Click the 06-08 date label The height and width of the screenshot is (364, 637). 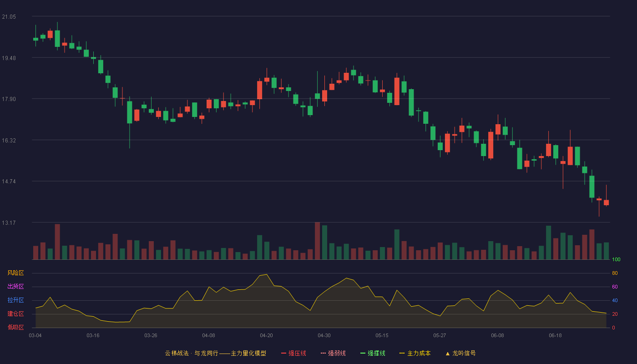(497, 335)
